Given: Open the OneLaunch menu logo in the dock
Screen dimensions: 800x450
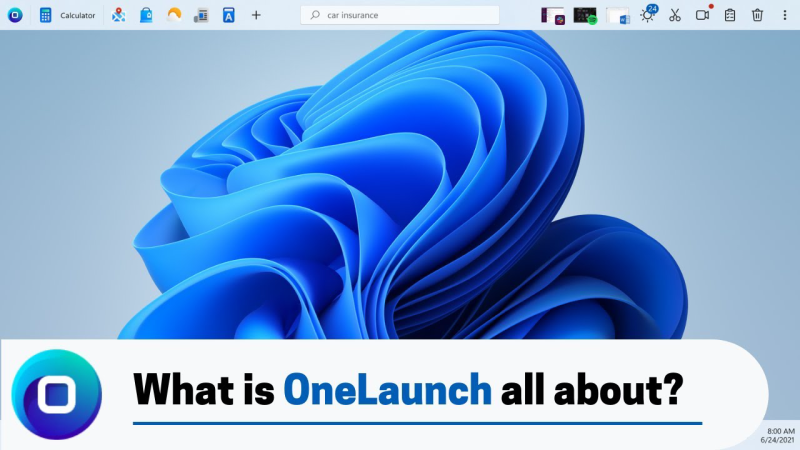Looking at the screenshot, I should click(x=15, y=15).
